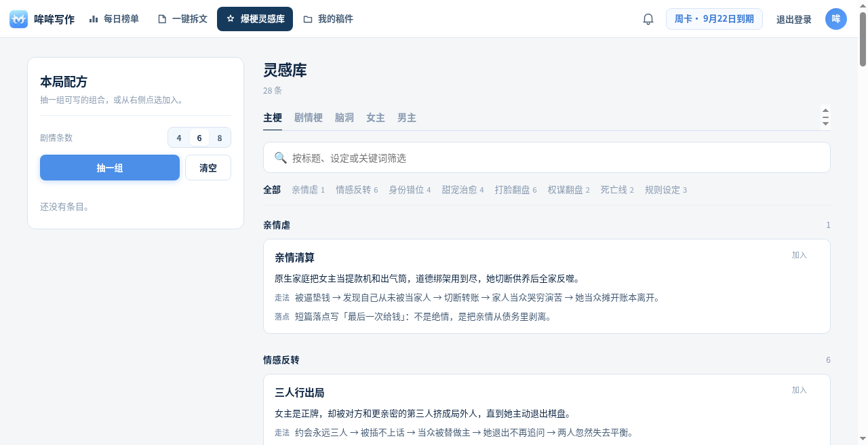Filter by 情感反转
This screenshot has width=868, height=445.
(357, 190)
